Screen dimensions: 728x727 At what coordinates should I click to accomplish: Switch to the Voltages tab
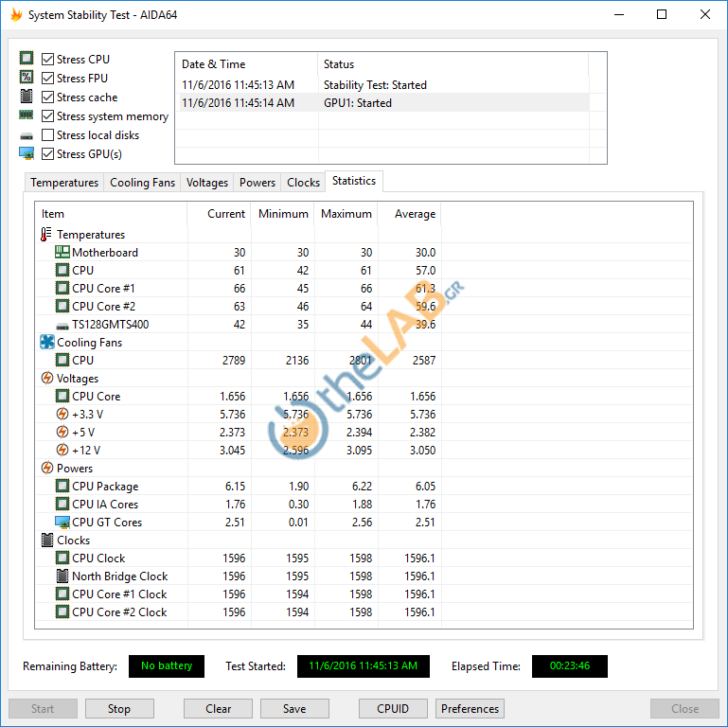(x=207, y=183)
